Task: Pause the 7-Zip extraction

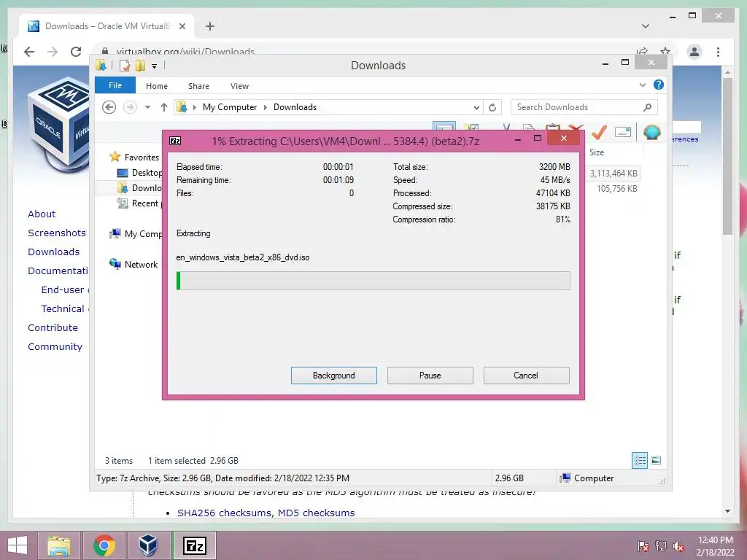Action: click(x=430, y=376)
